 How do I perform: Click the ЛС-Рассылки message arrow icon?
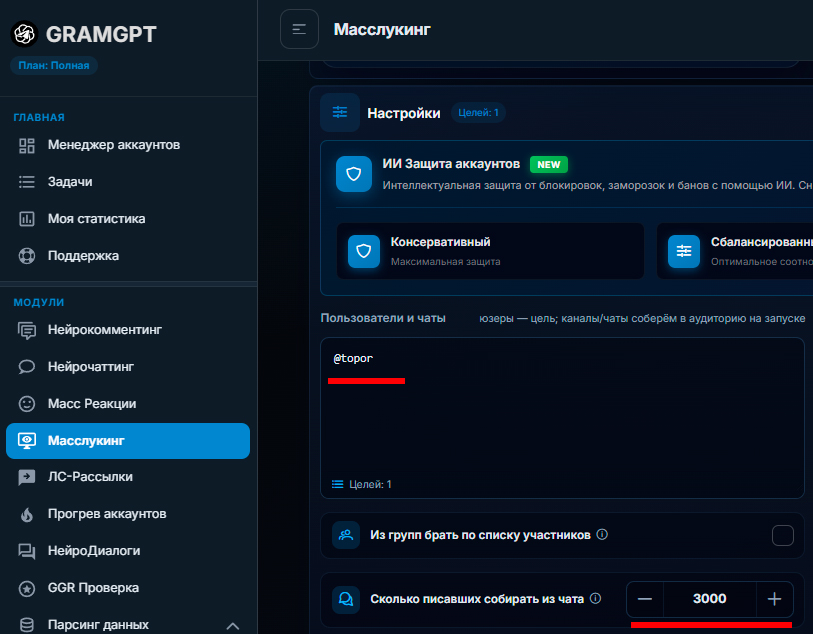pyautogui.click(x=26, y=477)
